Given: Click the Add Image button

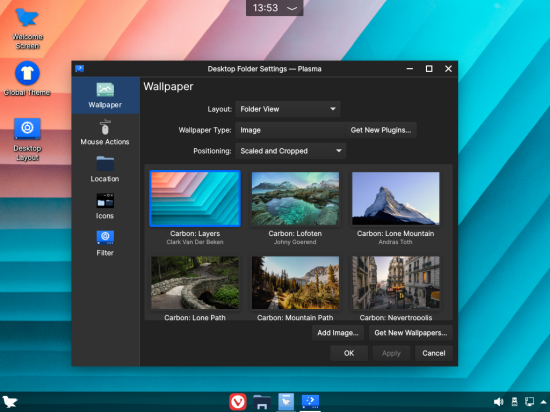Looking at the screenshot, I should (338, 333).
